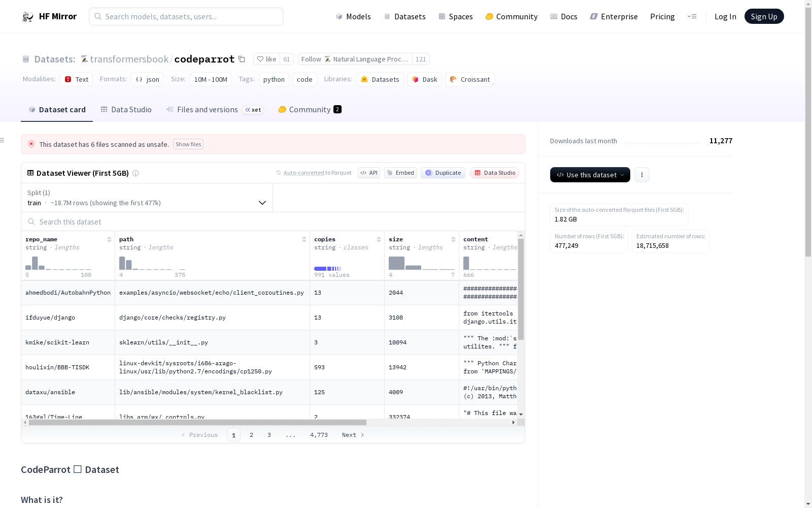Click the red unsafe scan warning icon
This screenshot has width=812, height=508.
[x=31, y=144]
